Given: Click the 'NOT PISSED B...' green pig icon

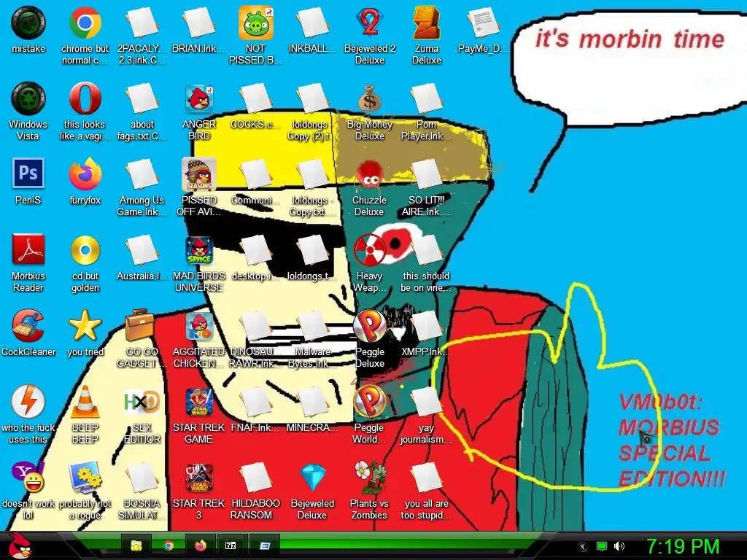Looking at the screenshot, I should pyautogui.click(x=256, y=23).
